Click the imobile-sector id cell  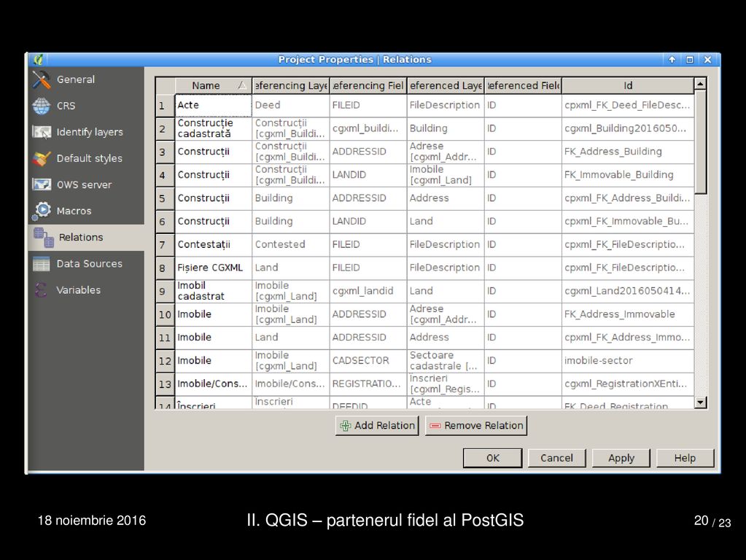(628, 361)
